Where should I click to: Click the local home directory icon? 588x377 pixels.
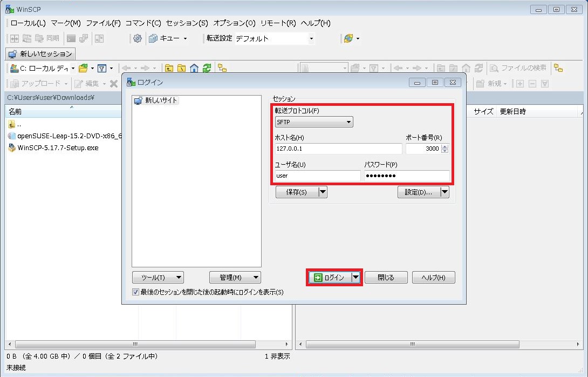194,68
